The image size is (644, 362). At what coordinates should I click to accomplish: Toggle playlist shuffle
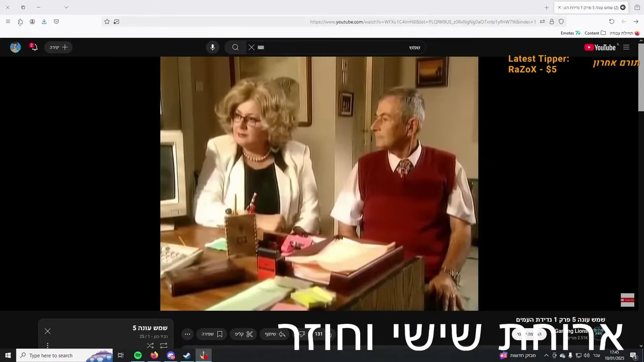click(x=150, y=345)
